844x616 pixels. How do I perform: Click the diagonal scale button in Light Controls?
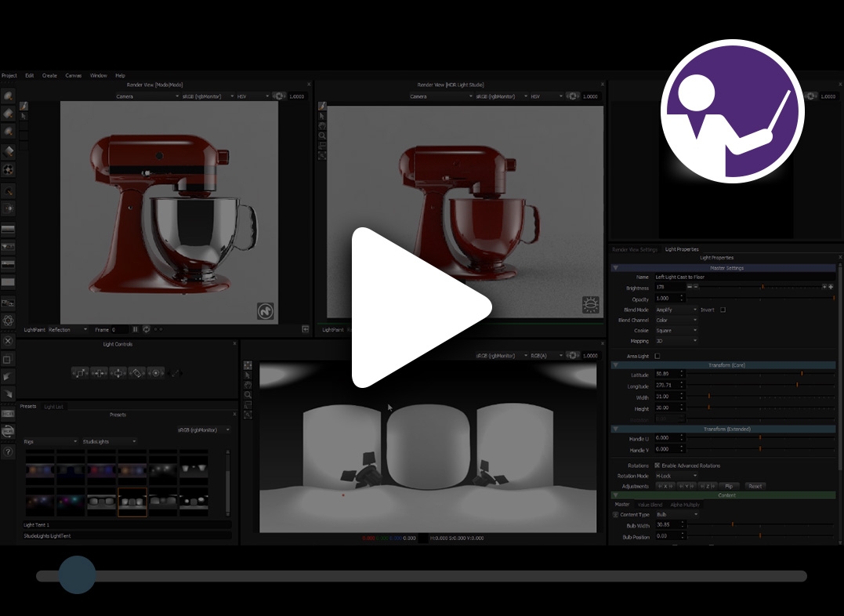pos(80,372)
